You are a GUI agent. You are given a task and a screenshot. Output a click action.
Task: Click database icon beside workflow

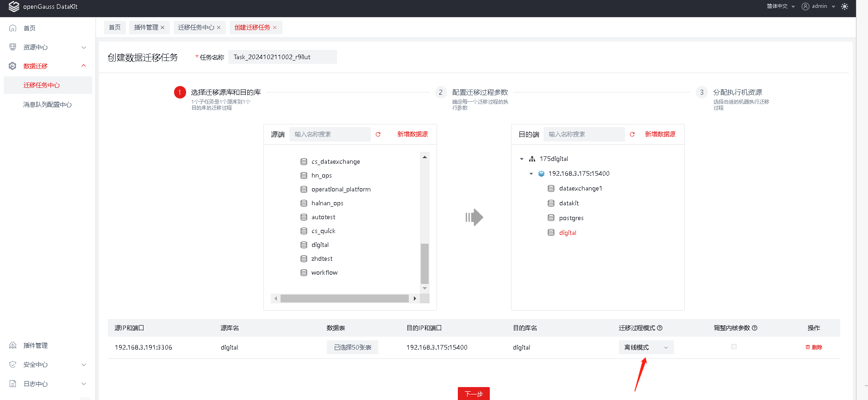304,272
